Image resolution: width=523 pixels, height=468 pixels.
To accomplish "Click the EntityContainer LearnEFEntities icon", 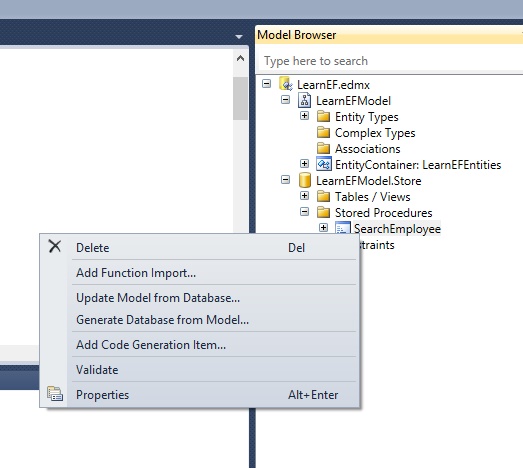I will click(x=324, y=164).
